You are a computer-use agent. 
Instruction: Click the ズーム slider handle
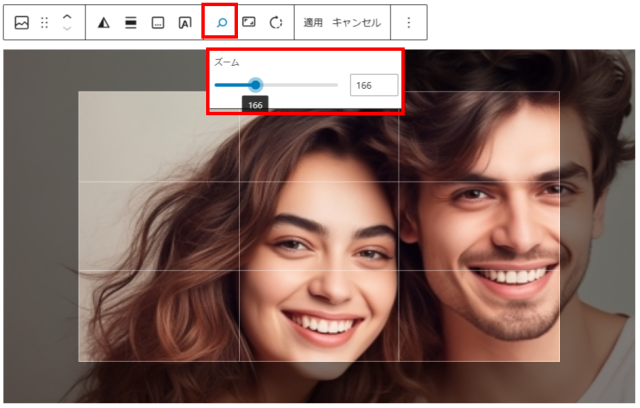point(255,85)
